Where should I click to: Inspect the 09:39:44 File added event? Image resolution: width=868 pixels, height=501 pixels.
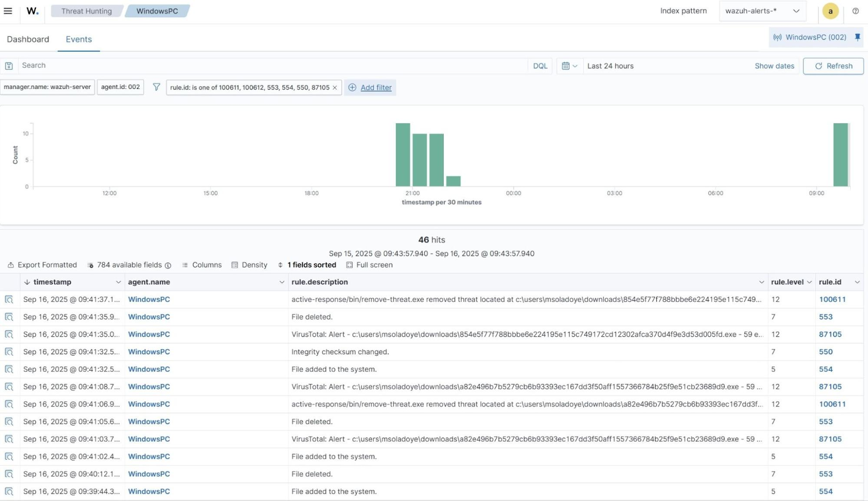point(9,491)
